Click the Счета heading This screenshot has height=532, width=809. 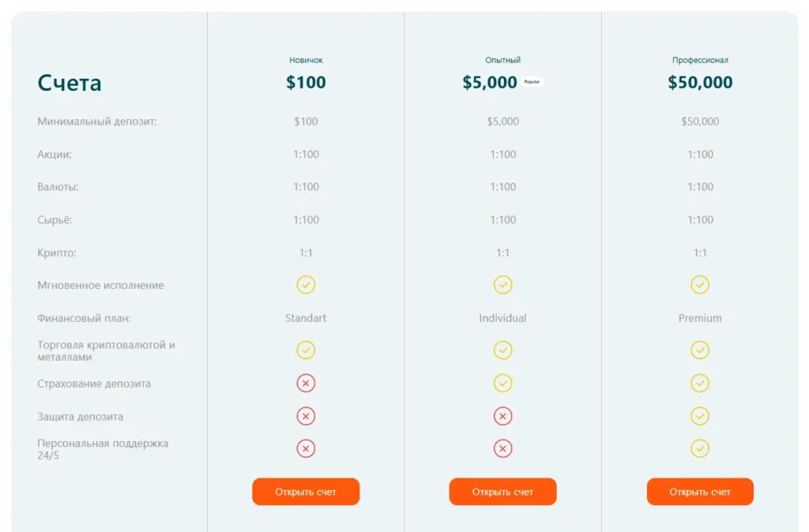[x=70, y=83]
